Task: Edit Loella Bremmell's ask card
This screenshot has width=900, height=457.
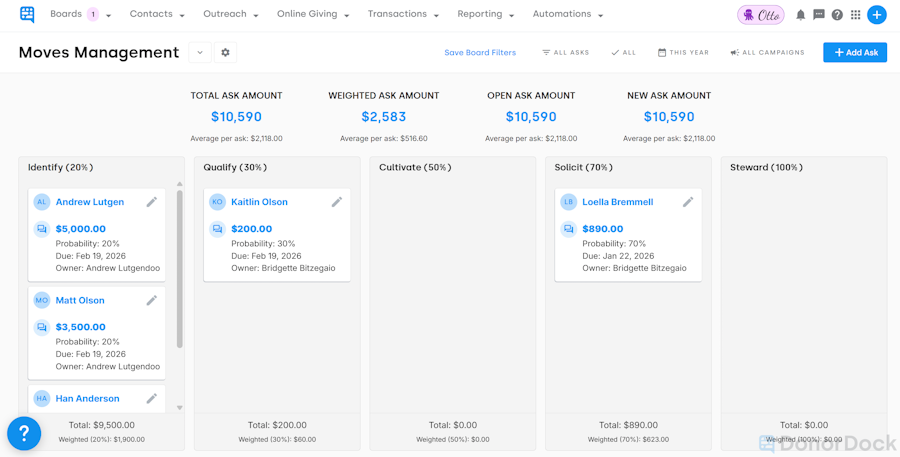Action: point(688,202)
